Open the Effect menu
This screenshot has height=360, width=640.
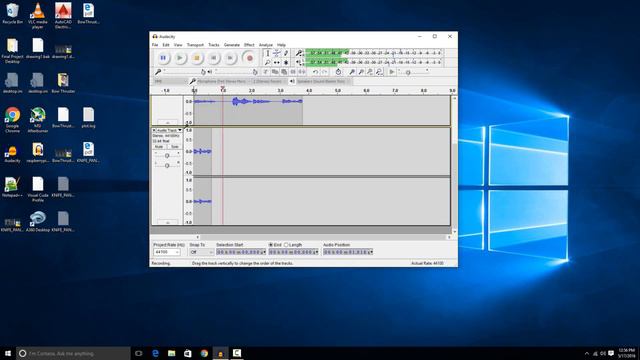249,45
